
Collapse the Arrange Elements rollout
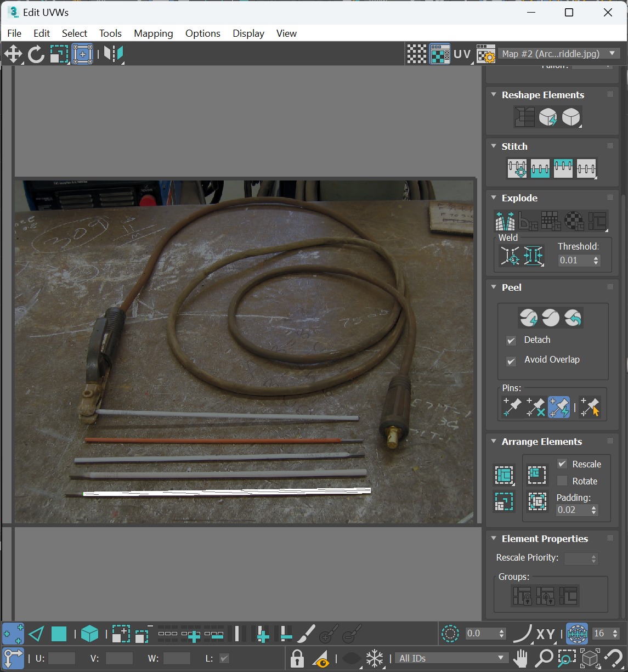tap(494, 442)
